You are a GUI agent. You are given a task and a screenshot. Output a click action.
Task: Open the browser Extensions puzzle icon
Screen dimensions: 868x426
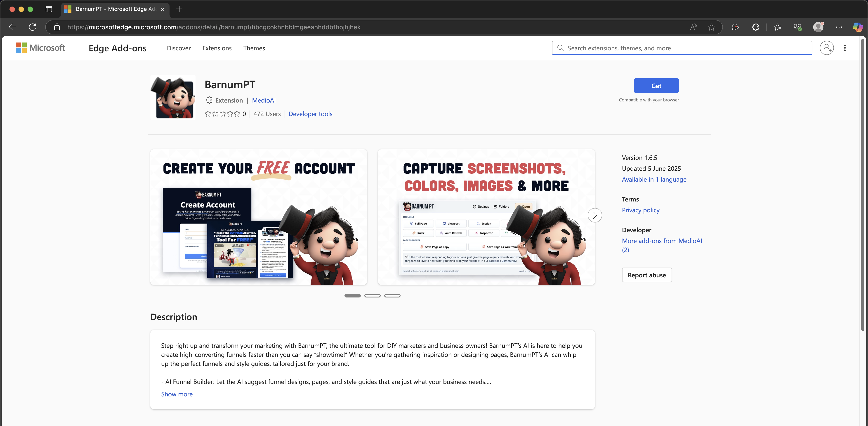click(x=755, y=27)
